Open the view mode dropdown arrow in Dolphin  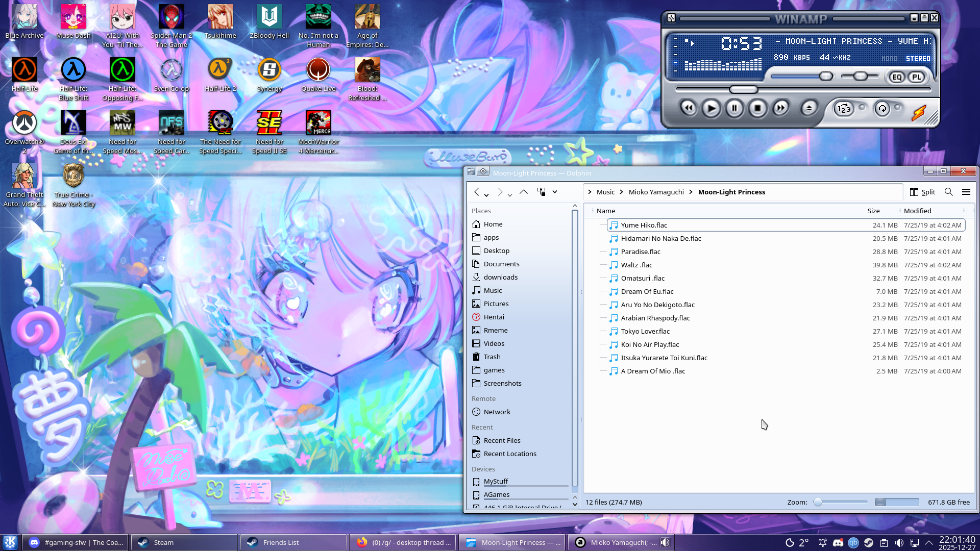point(555,192)
